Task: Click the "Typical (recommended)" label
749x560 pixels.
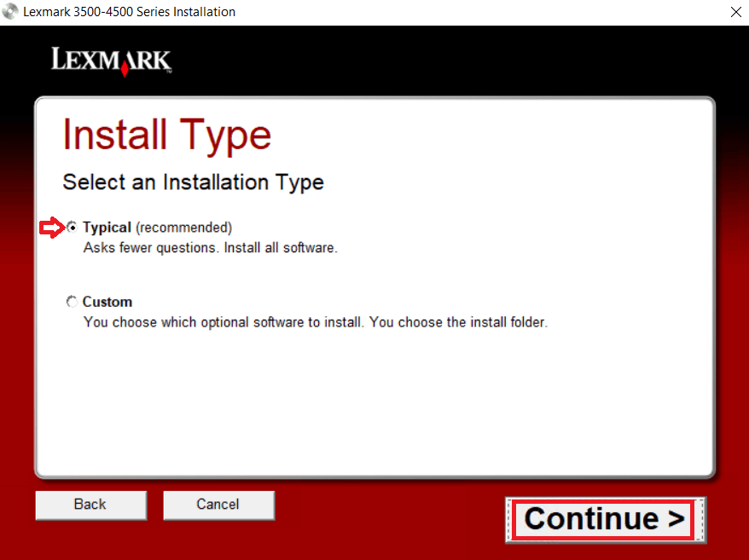Action: coord(157,228)
